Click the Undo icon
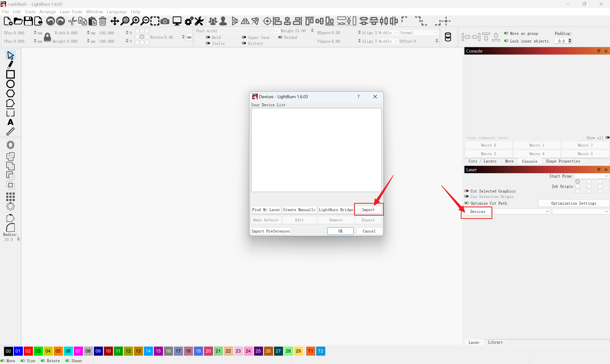The image size is (610, 364). click(x=51, y=21)
